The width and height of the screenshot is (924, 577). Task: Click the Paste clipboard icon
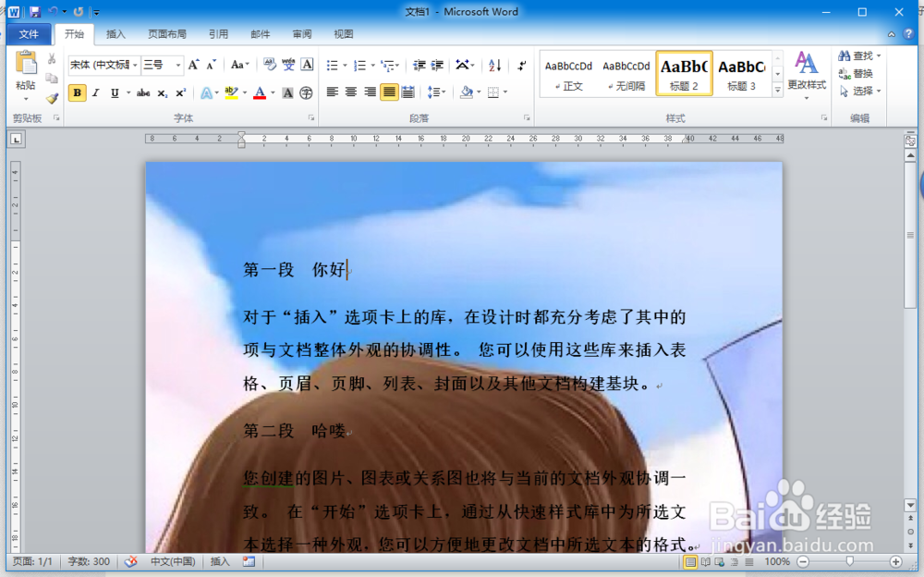click(25, 64)
